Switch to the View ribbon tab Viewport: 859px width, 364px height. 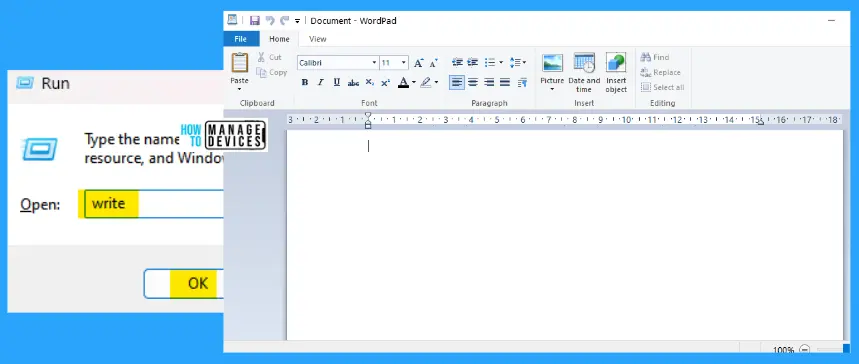click(x=317, y=39)
